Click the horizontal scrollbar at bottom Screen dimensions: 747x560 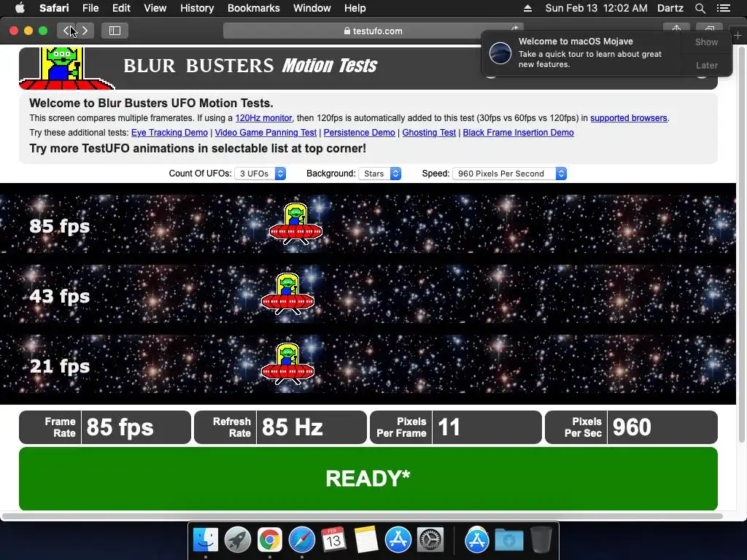click(x=362, y=516)
